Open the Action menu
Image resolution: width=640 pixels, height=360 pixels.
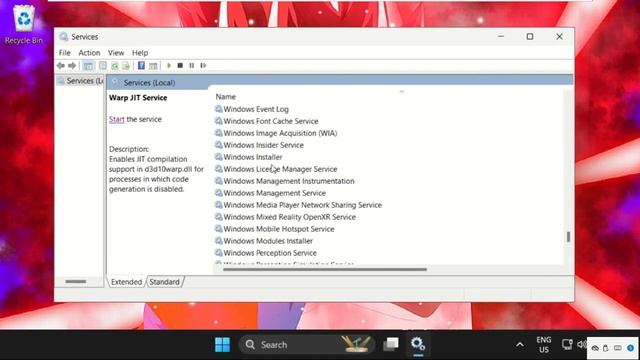[89, 53]
